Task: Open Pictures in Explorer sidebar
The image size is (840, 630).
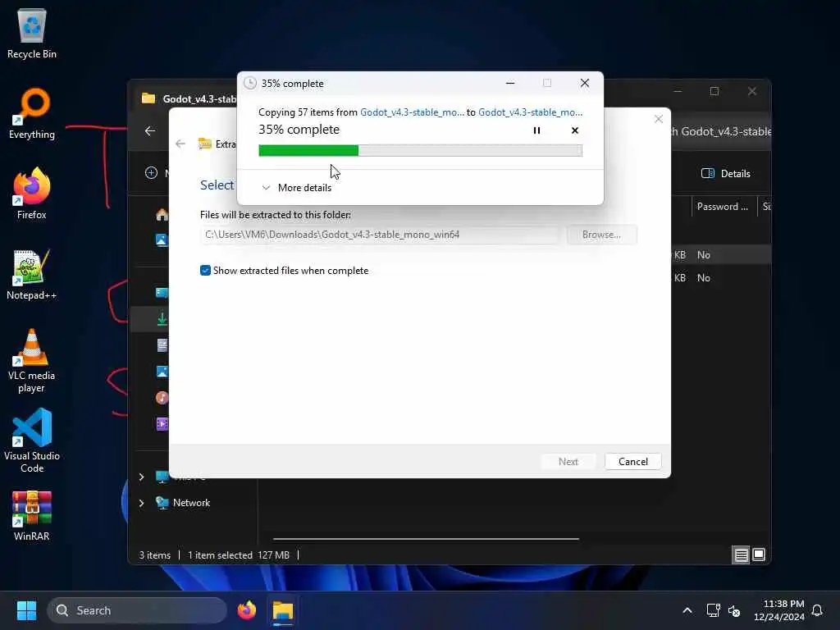Action: [162, 372]
